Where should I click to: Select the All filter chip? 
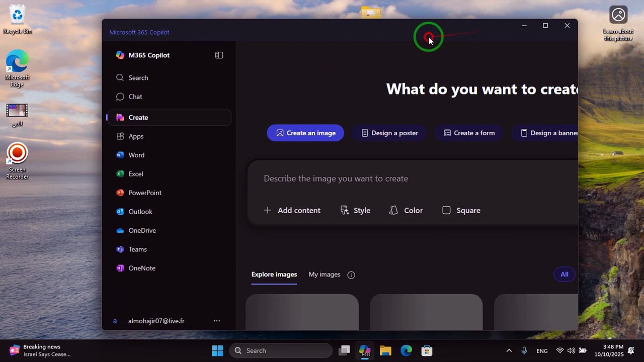pyautogui.click(x=565, y=274)
